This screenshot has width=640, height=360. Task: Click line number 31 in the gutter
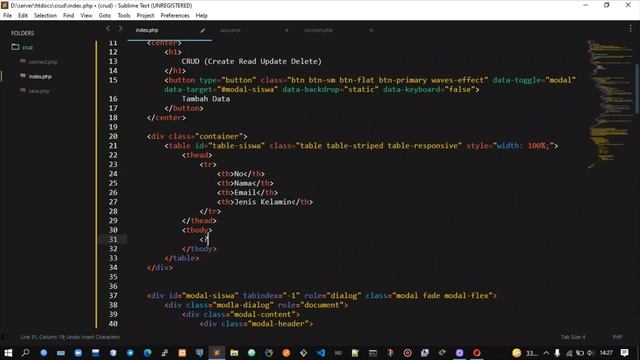[113, 240]
